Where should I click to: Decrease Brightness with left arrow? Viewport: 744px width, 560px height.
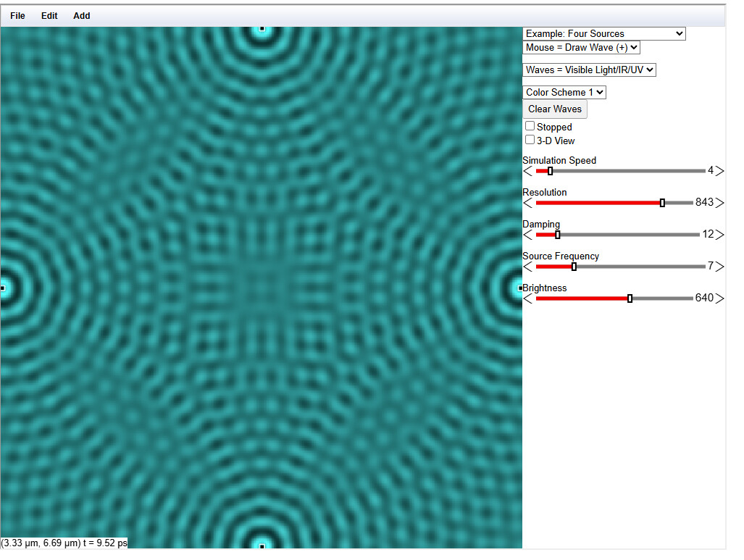pyautogui.click(x=527, y=298)
